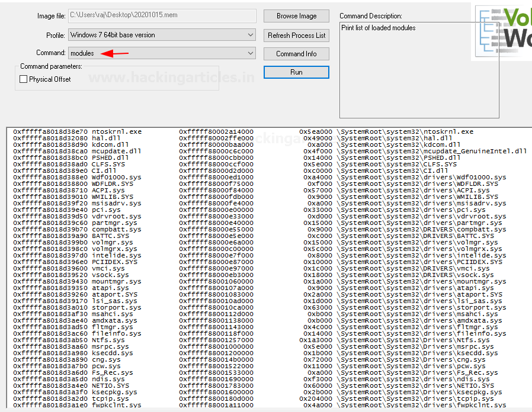Run the modules command
Screen dimensions: 532x412
[x=296, y=72]
